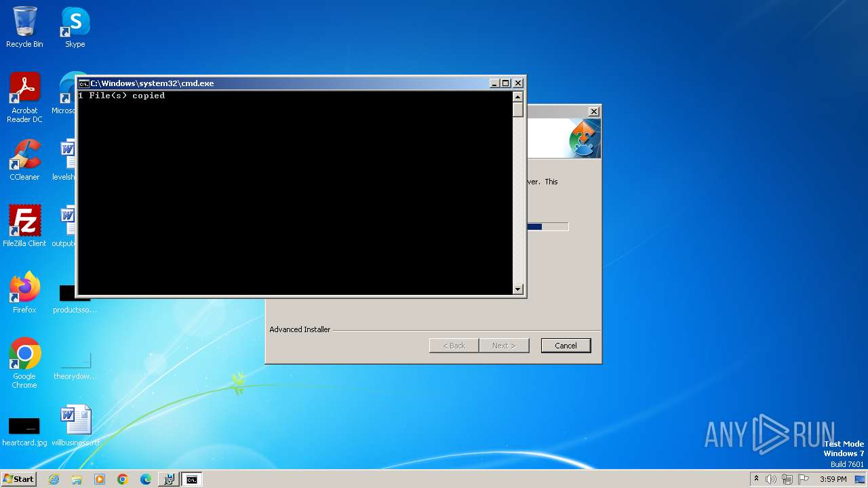Click the taskbar clock showing 3:59 PM
The height and width of the screenshot is (488, 868).
point(833,479)
